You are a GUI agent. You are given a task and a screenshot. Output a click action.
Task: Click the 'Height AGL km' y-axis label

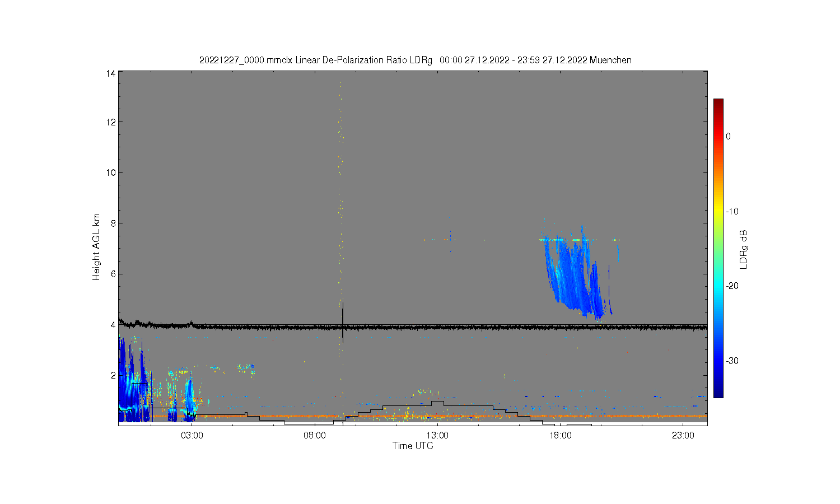tap(96, 247)
